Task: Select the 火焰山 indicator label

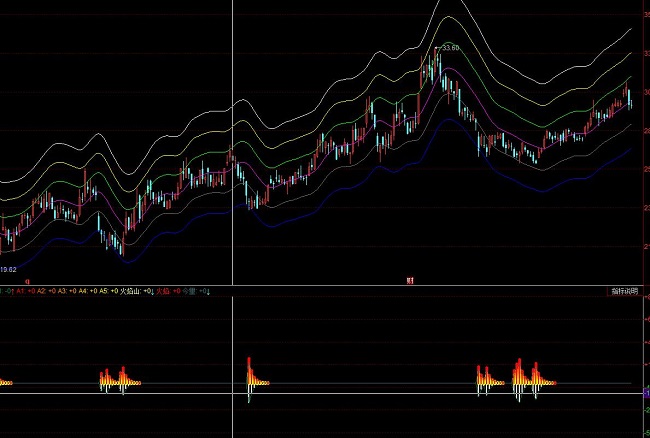Action: click(x=130, y=291)
